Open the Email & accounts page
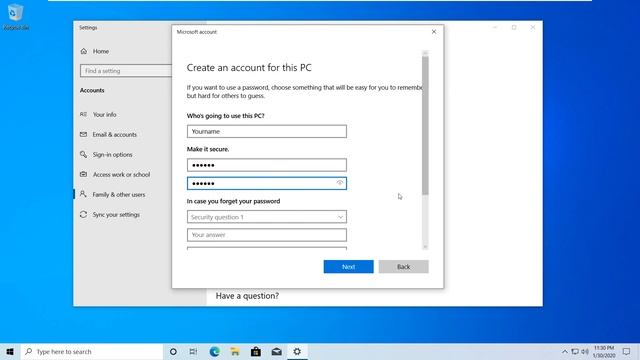The height and width of the screenshot is (360, 640). coord(115,134)
